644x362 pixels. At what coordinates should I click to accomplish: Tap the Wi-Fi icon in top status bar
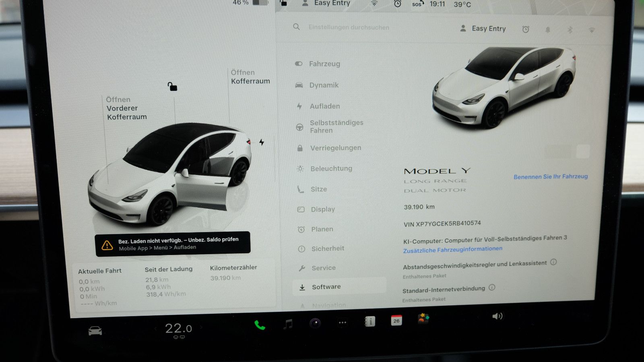tap(374, 4)
